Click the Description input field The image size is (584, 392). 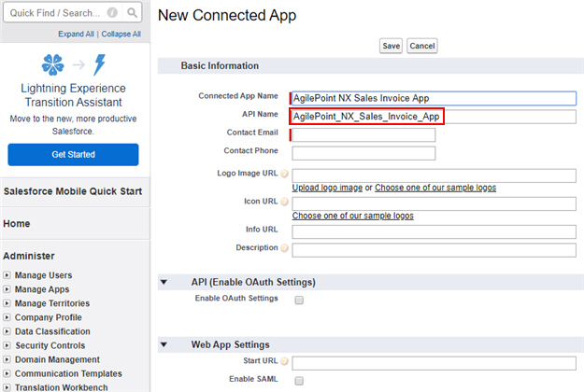tap(434, 250)
